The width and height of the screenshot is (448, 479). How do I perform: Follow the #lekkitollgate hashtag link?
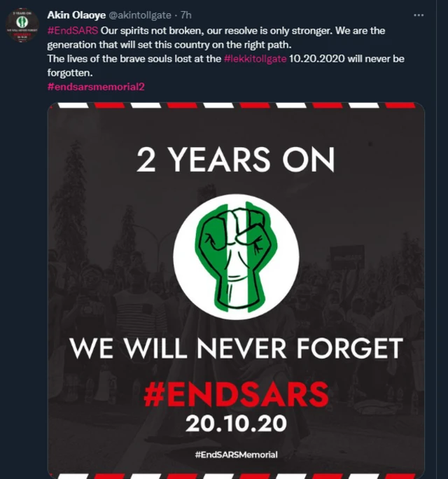[x=255, y=59]
